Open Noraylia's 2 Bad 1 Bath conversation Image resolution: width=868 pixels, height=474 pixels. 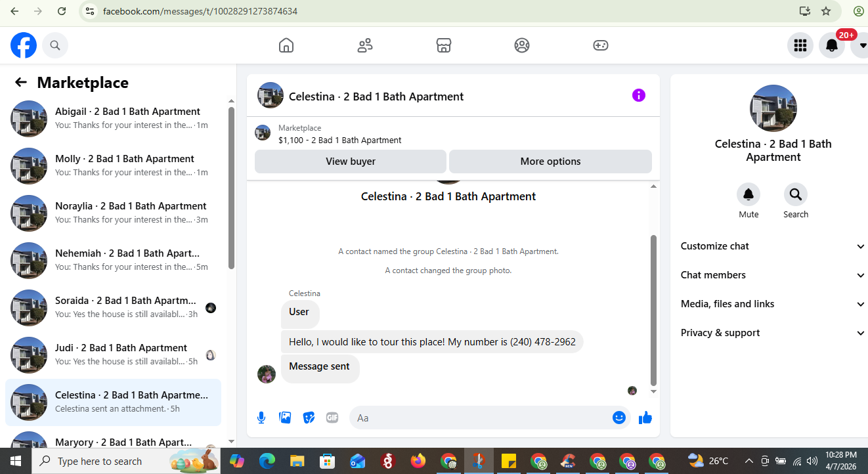(113, 213)
